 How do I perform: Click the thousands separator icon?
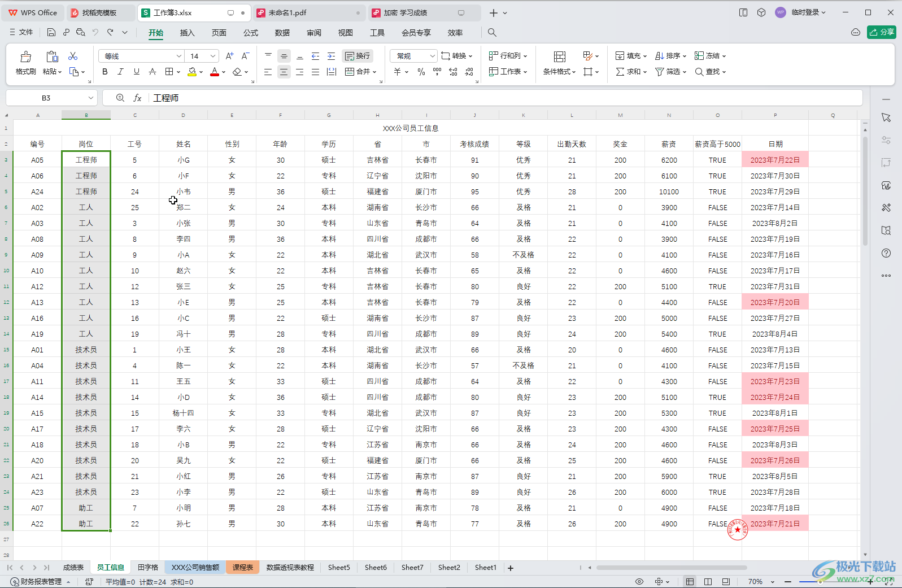click(437, 72)
